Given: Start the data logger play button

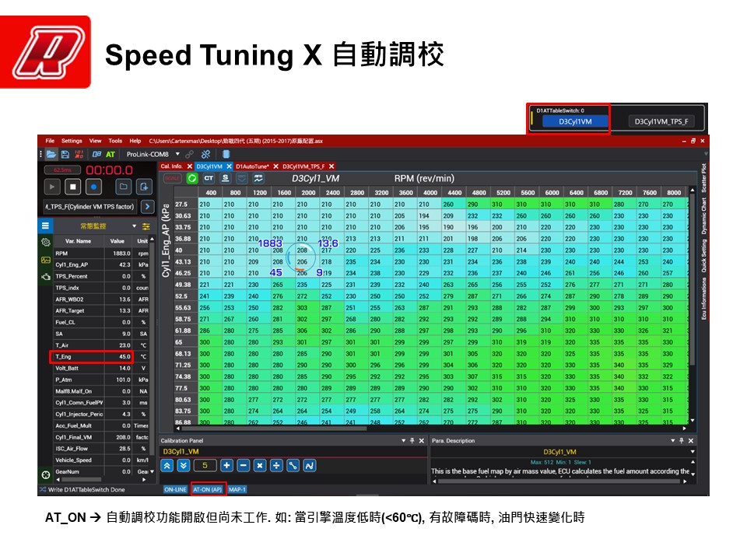Looking at the screenshot, I should point(52,187).
